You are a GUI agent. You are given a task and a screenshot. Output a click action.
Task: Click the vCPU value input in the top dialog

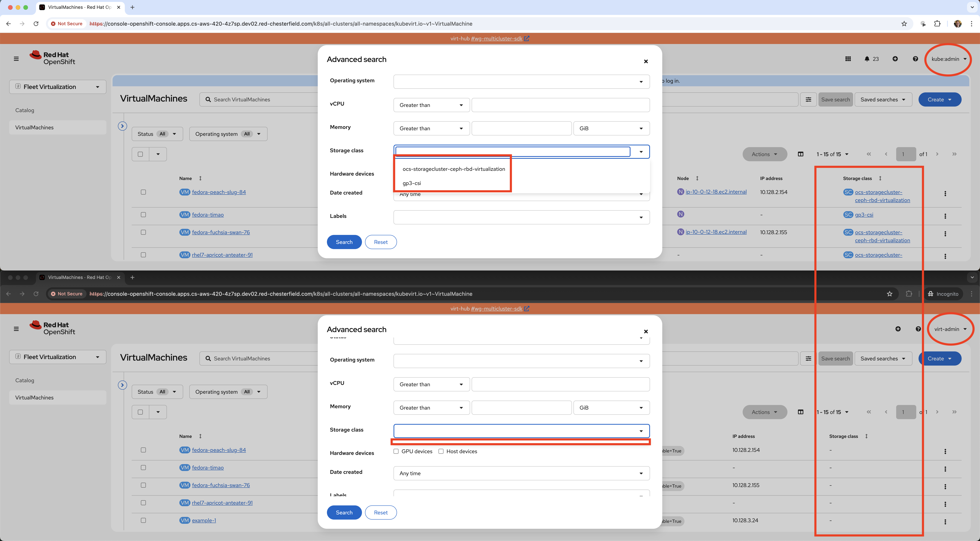coord(560,105)
